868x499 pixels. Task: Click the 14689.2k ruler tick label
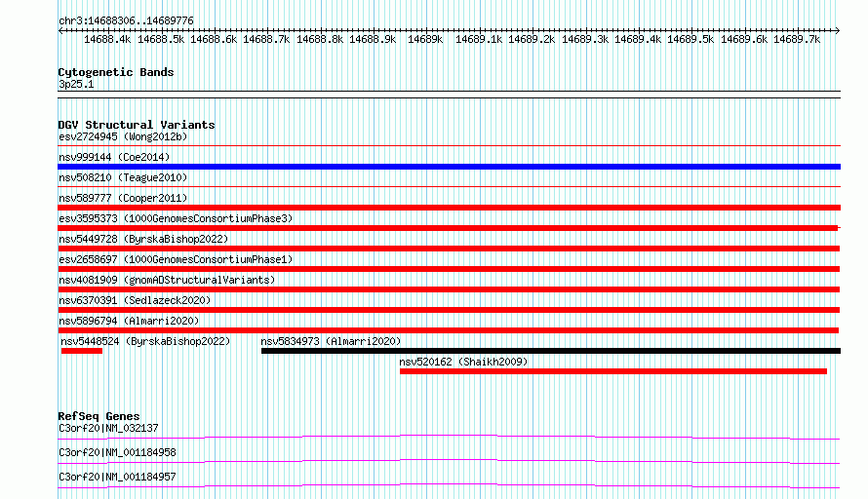pos(532,39)
